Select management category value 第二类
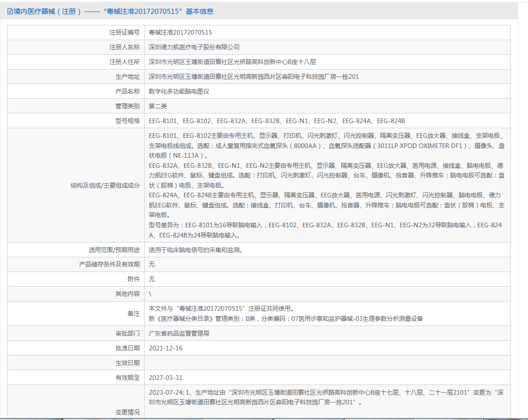 pos(158,106)
